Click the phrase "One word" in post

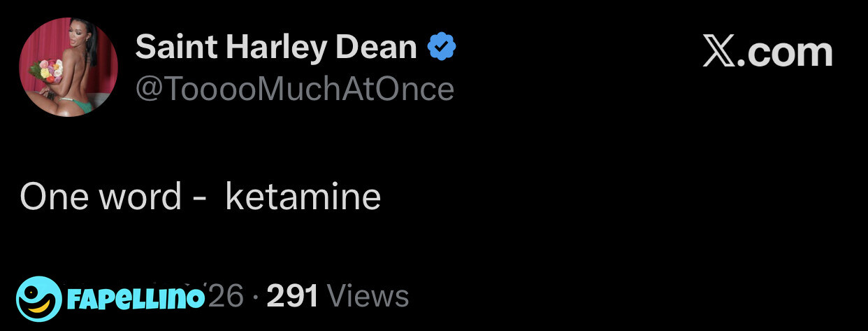[101, 197]
